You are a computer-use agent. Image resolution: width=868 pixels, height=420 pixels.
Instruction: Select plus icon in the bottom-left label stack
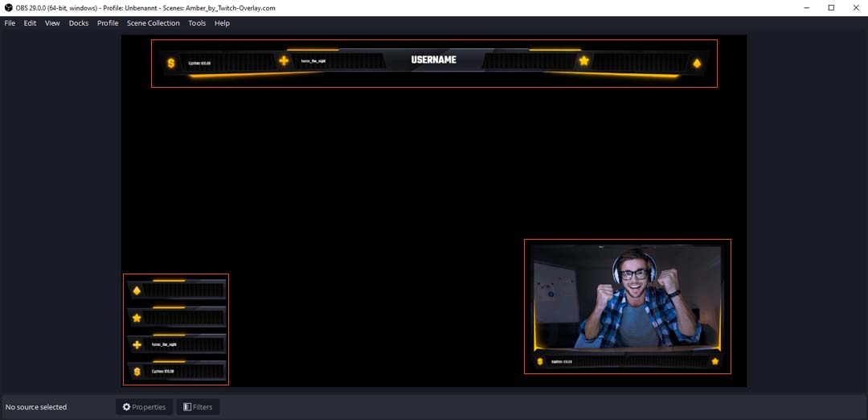point(137,344)
